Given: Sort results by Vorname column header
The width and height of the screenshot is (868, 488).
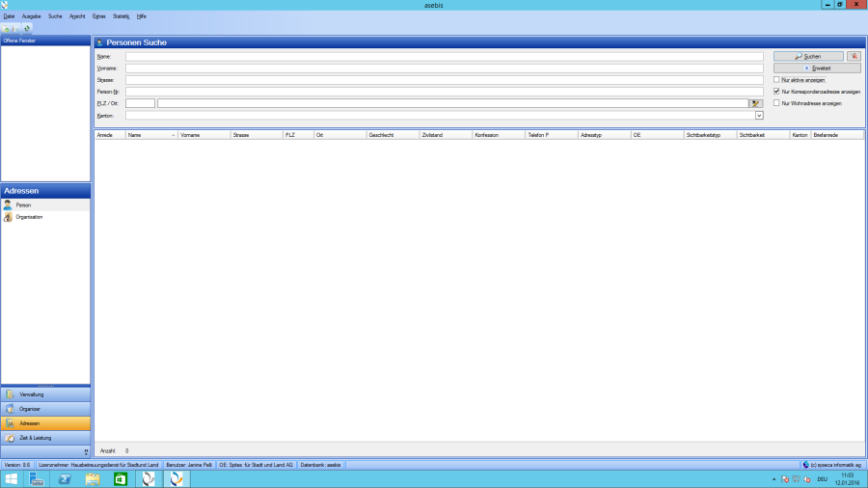Looking at the screenshot, I should [x=204, y=135].
